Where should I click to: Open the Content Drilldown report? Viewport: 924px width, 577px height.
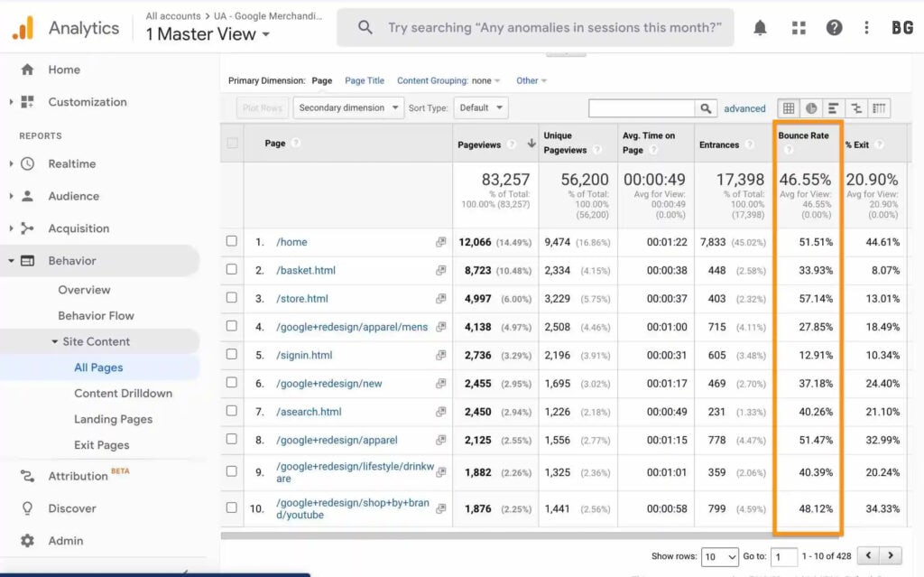pos(123,394)
